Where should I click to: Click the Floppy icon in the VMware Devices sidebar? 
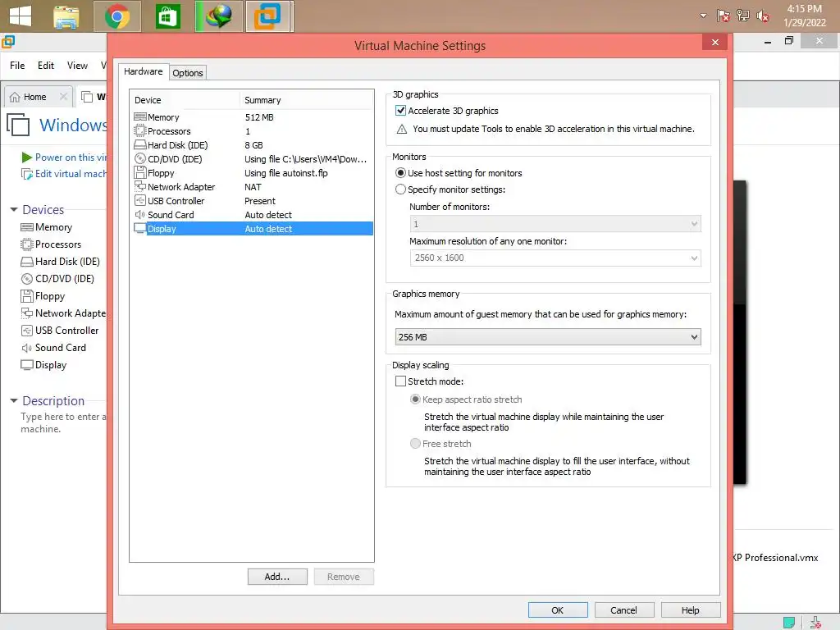[27, 295]
